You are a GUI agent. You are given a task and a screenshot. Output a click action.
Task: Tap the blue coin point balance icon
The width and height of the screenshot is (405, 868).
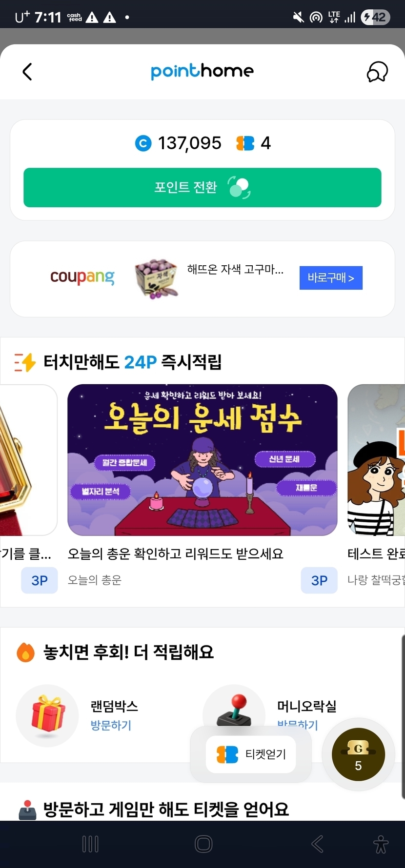(x=143, y=143)
